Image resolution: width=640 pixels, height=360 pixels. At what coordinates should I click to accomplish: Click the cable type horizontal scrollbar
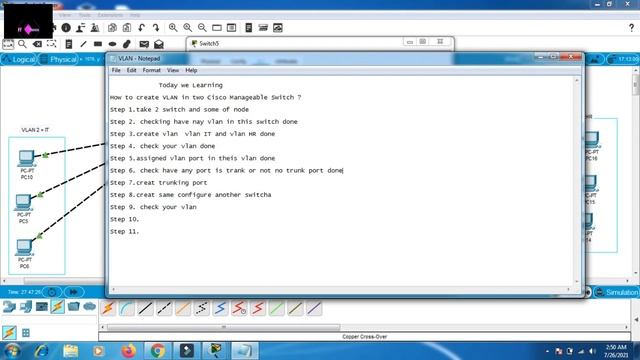(x=223, y=327)
